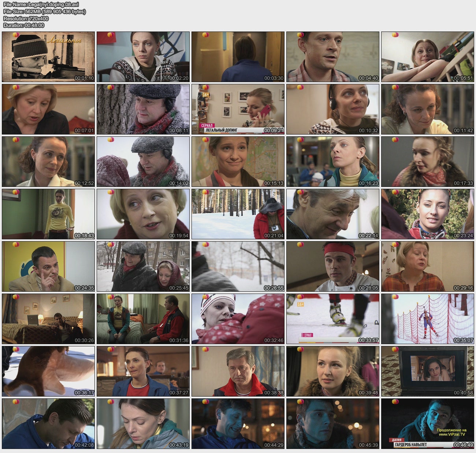The height and width of the screenshot is (453, 476).
Task: Select the 00:15:13 smiling woman thumbnail
Action: 238,162
